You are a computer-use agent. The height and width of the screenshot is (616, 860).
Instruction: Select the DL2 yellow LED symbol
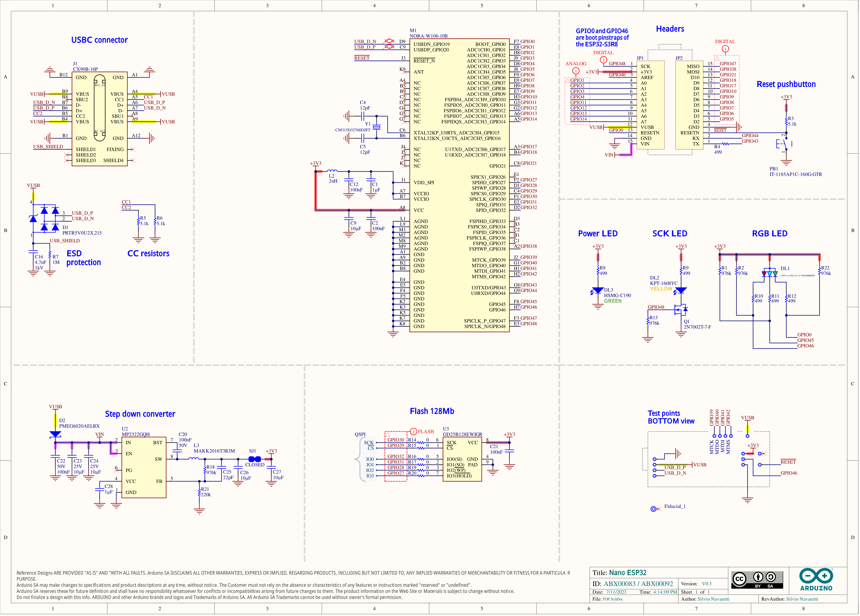coord(680,291)
